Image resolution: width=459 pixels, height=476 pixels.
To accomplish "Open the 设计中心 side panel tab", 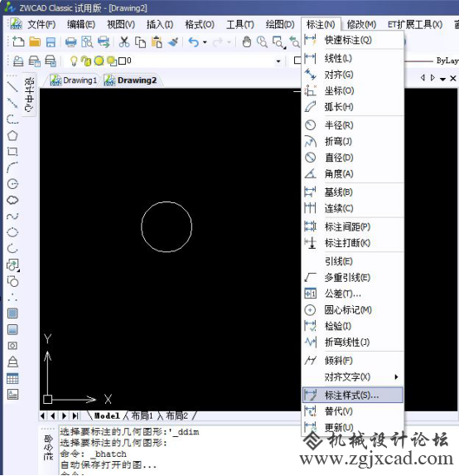I will [x=29, y=95].
